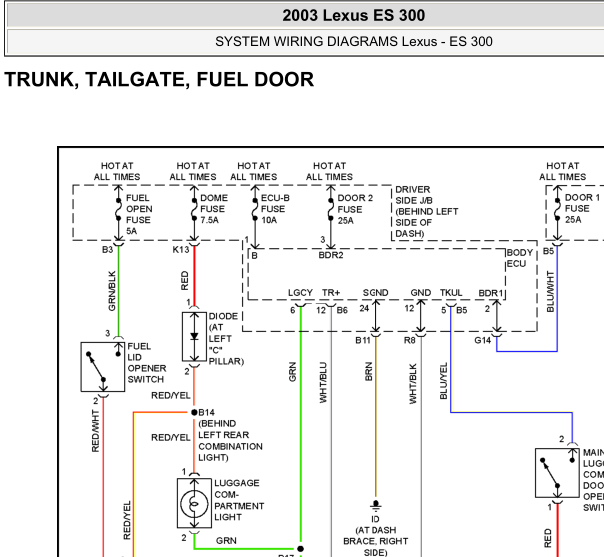Screen dimensions: 604x557
Task: Click 'BEHIND LEFT REAR COMBINATION LIGHT' note
Action: point(230,440)
